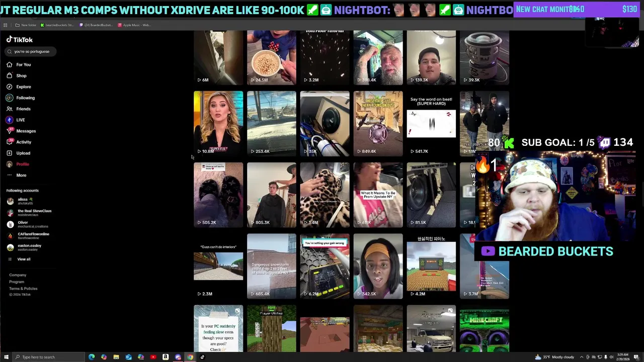
Task: Click the TikTok logo in the sidebar
Action: click(x=20, y=39)
